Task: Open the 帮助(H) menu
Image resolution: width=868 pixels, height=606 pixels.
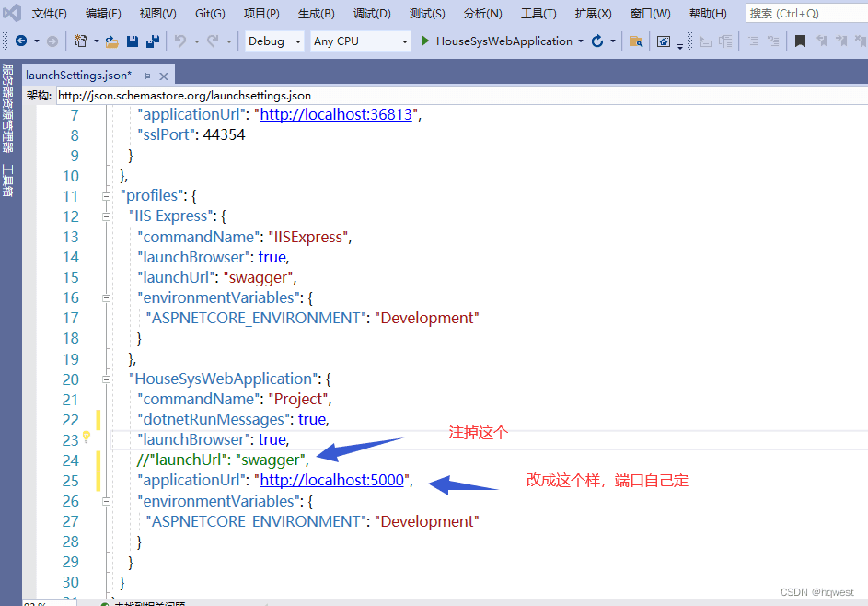Action: click(708, 13)
